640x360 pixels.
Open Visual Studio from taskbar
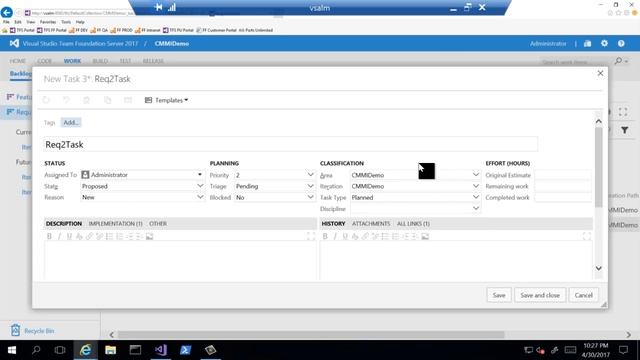(x=160, y=350)
